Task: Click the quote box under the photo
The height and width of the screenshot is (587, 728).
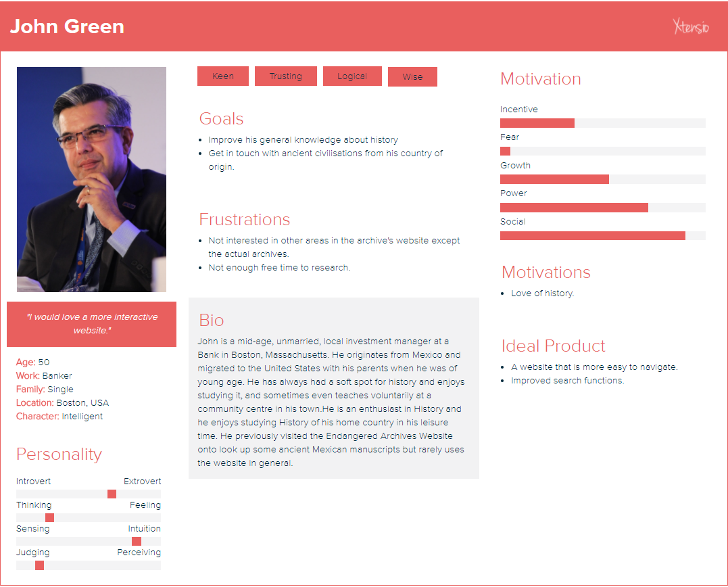Action: (x=91, y=324)
